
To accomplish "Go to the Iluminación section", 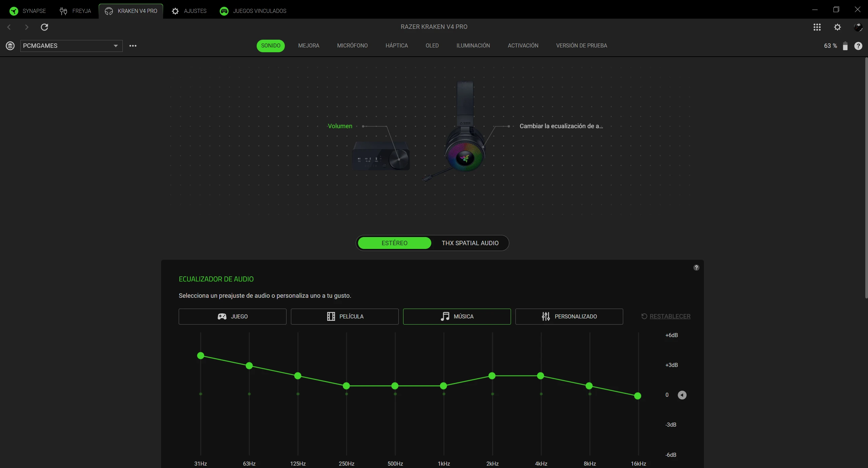I will pos(473,46).
